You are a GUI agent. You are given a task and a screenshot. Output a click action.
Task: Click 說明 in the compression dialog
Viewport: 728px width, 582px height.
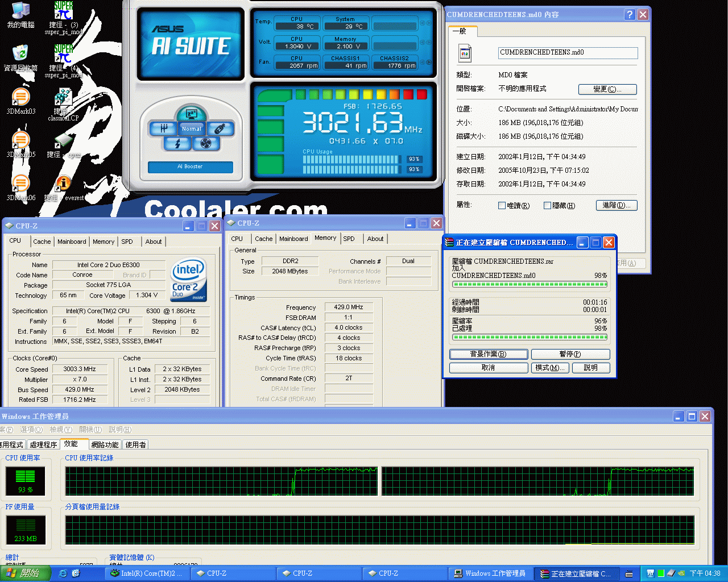(591, 368)
